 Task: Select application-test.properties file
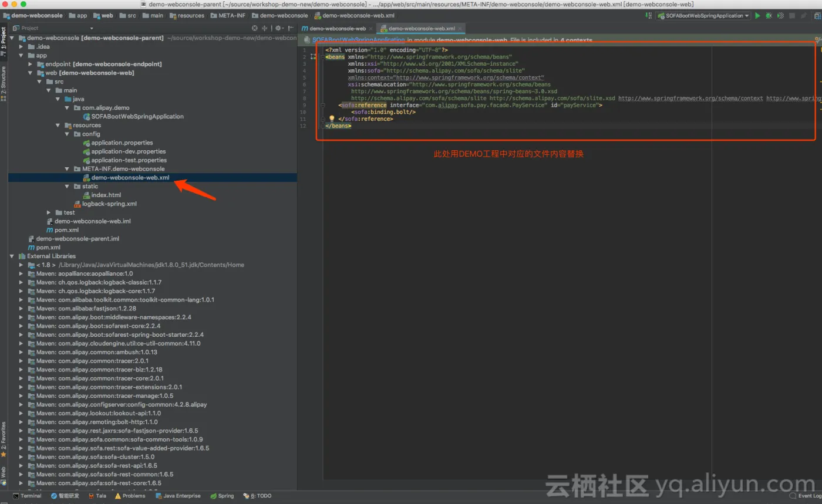129,160
